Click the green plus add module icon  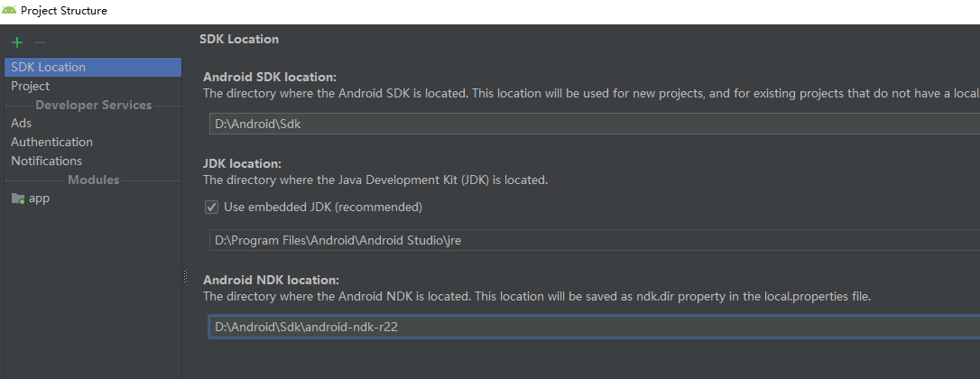17,42
